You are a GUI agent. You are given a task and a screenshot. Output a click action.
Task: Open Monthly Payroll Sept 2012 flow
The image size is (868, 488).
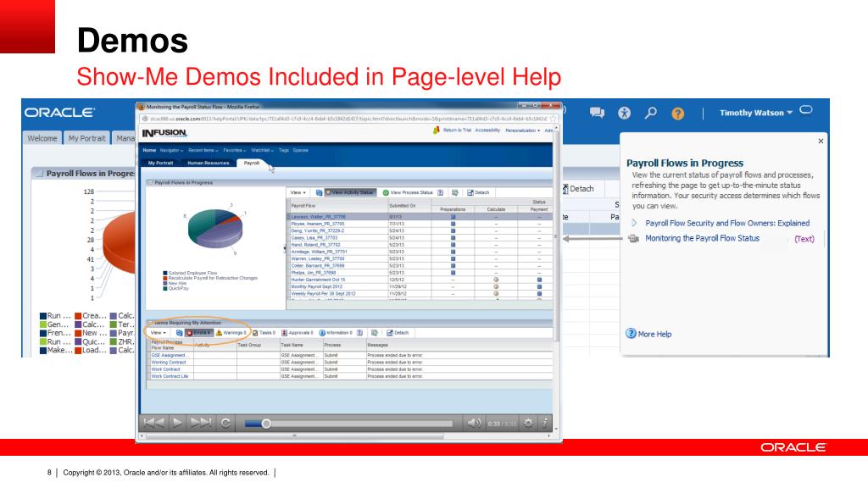(317, 286)
